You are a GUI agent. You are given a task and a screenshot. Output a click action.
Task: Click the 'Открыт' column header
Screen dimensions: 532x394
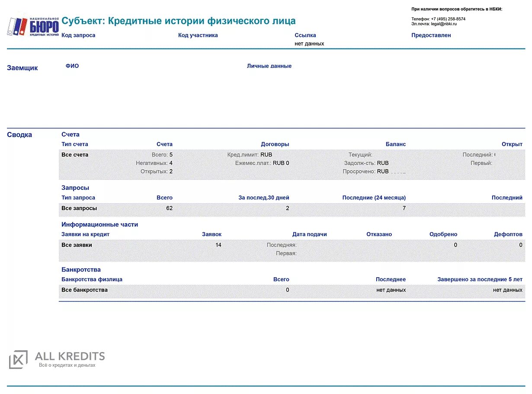click(x=512, y=144)
